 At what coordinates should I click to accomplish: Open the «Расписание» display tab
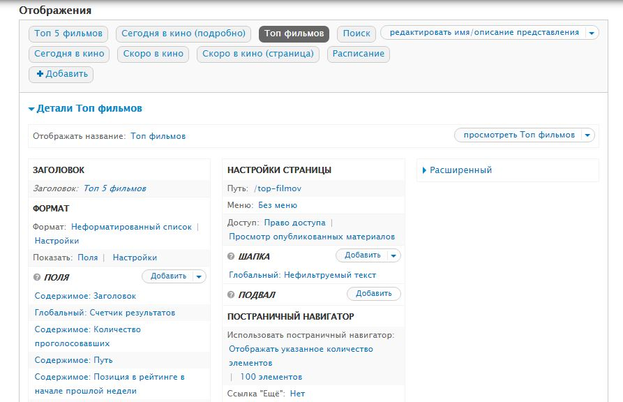358,54
